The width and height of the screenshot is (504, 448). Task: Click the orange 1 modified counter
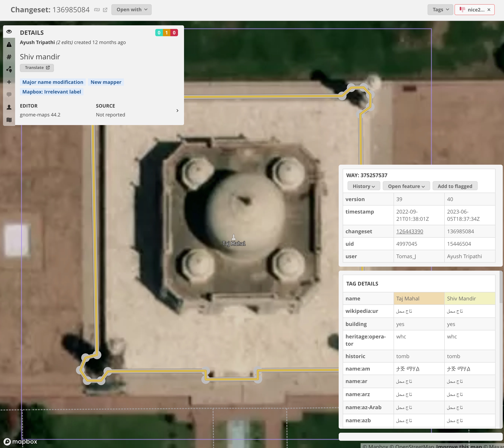pos(167,33)
